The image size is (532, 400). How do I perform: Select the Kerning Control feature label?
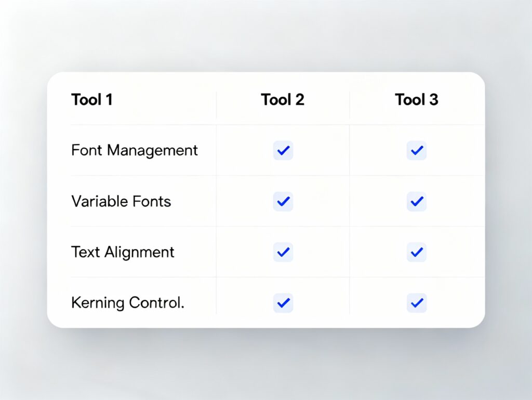[128, 303]
